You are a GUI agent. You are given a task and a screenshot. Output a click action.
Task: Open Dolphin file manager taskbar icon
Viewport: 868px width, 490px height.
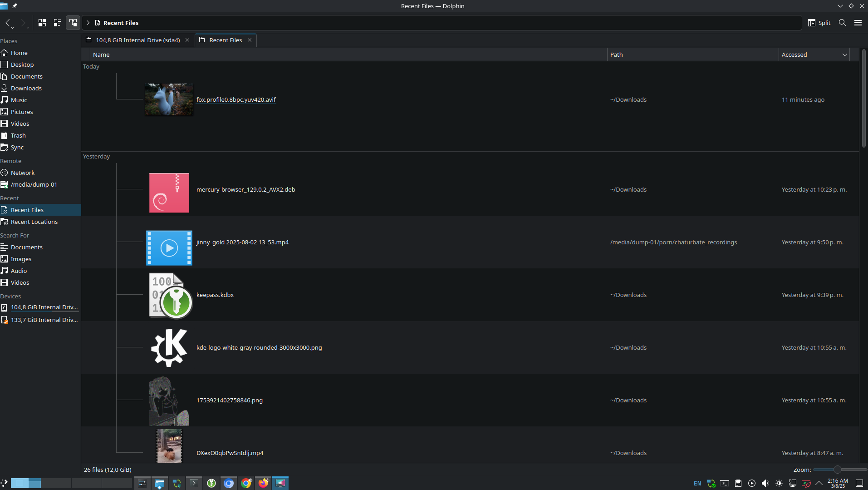pyautogui.click(x=159, y=483)
